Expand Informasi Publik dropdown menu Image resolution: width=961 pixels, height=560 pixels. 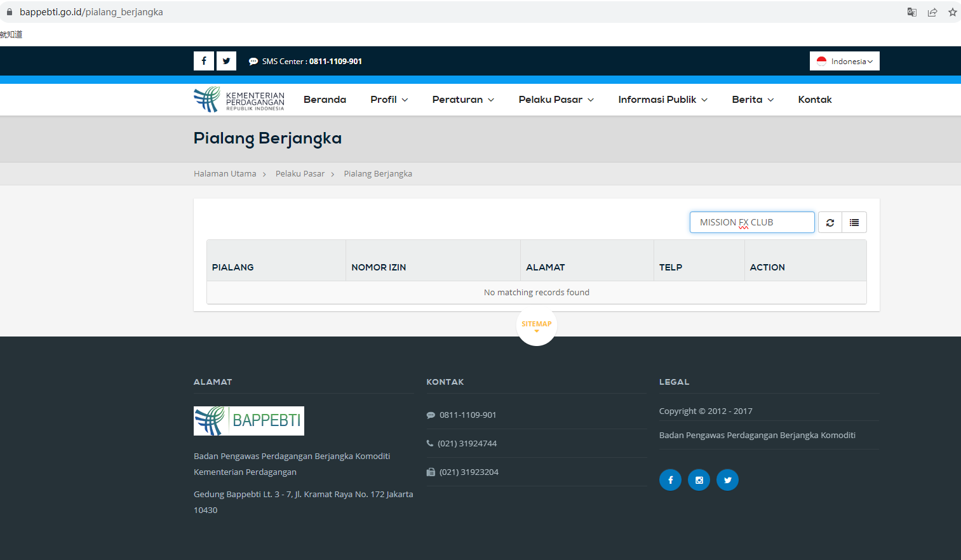pyautogui.click(x=662, y=100)
